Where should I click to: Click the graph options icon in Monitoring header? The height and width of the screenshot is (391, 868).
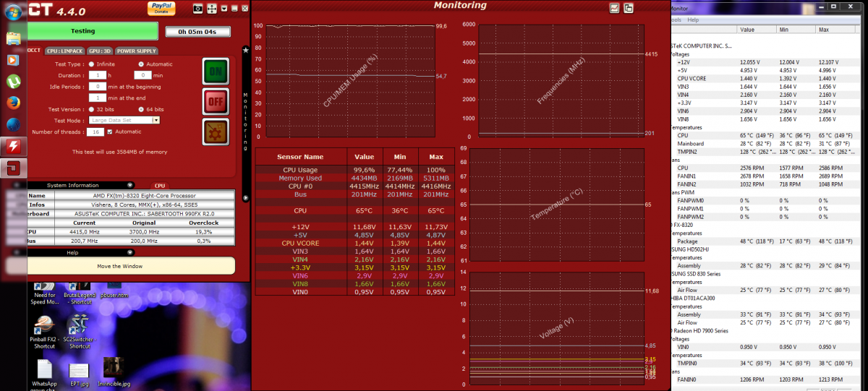coord(614,8)
